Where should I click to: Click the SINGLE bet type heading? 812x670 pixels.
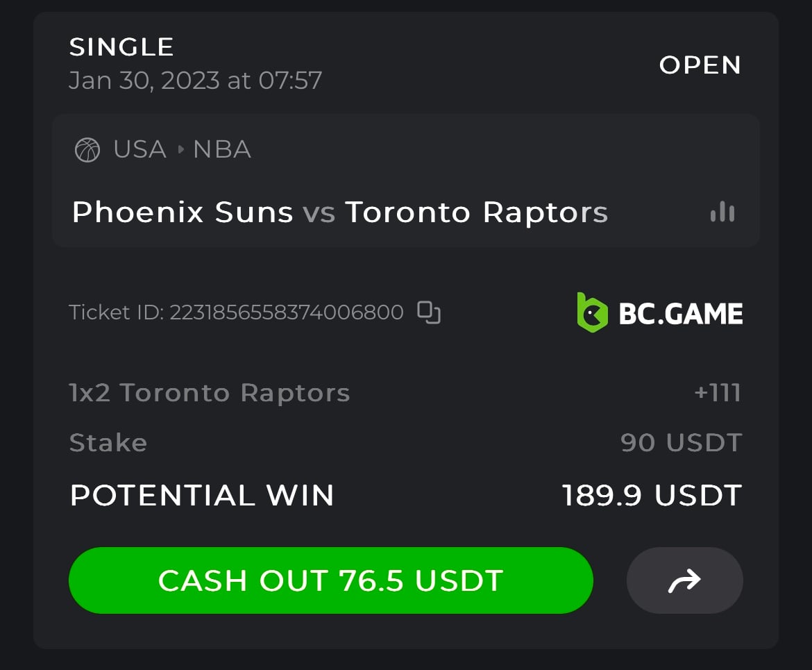(121, 47)
